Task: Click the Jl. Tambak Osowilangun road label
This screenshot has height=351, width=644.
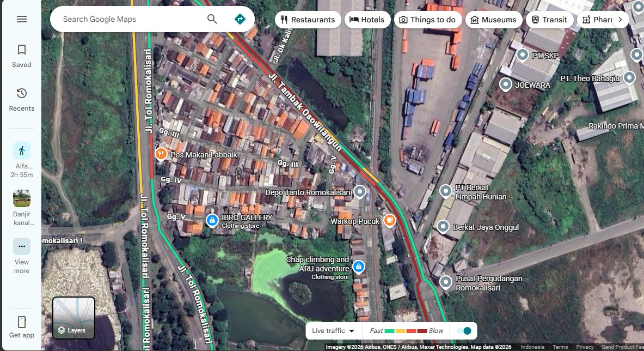Action: tap(305, 112)
